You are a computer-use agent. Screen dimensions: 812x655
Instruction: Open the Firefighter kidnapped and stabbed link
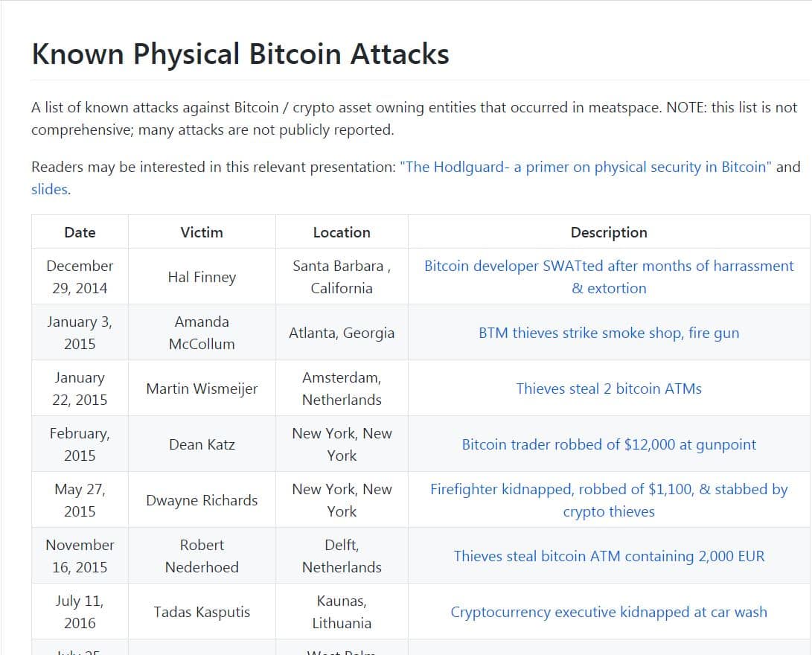(609, 490)
